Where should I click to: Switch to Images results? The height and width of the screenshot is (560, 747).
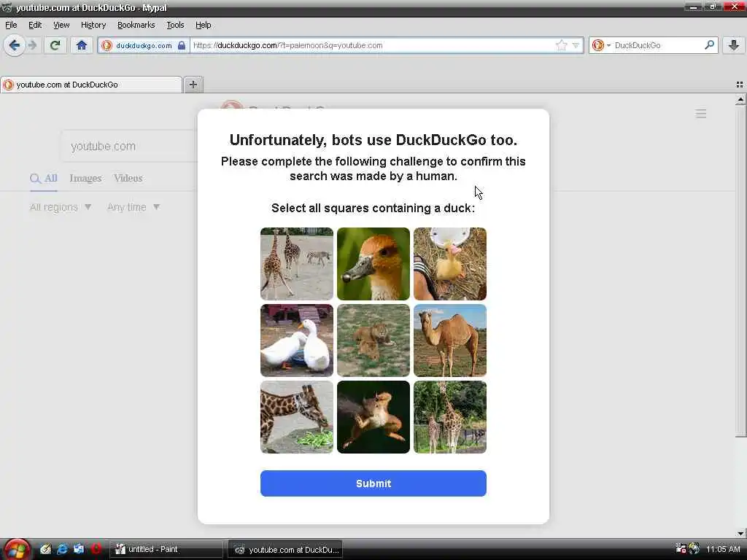click(x=85, y=179)
